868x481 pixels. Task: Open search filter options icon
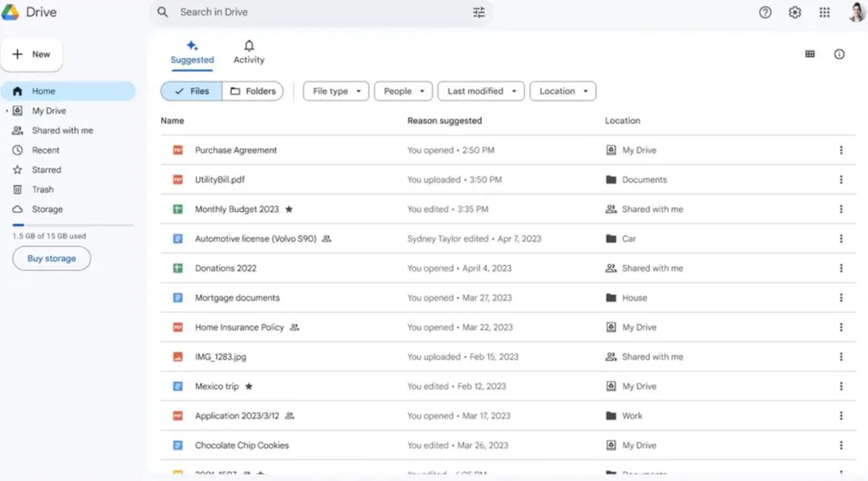coord(479,12)
